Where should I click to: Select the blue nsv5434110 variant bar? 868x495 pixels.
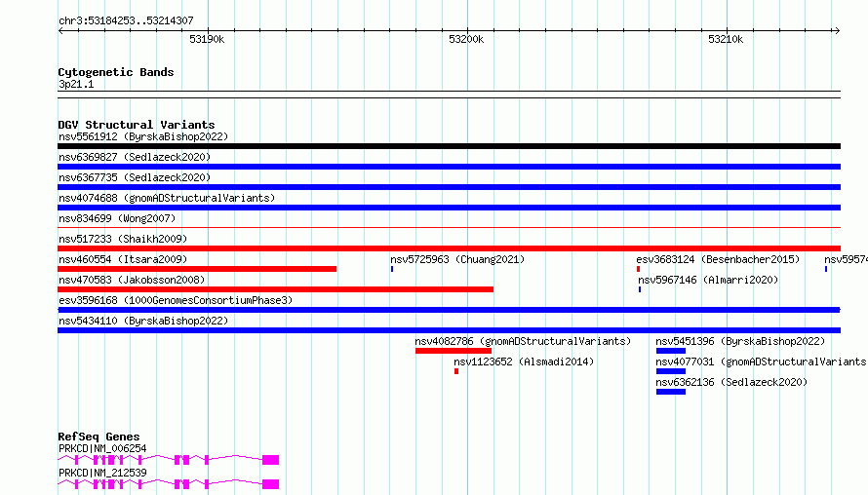pos(449,330)
